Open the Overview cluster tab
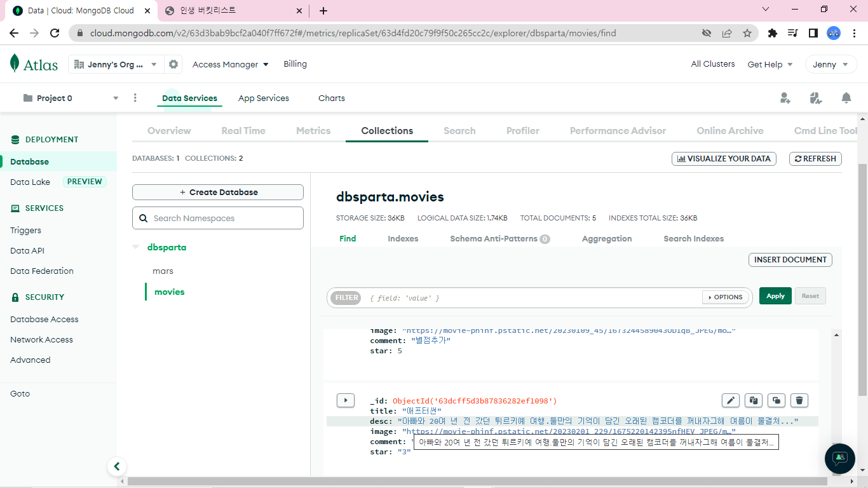The width and height of the screenshot is (868, 488). (x=169, y=131)
